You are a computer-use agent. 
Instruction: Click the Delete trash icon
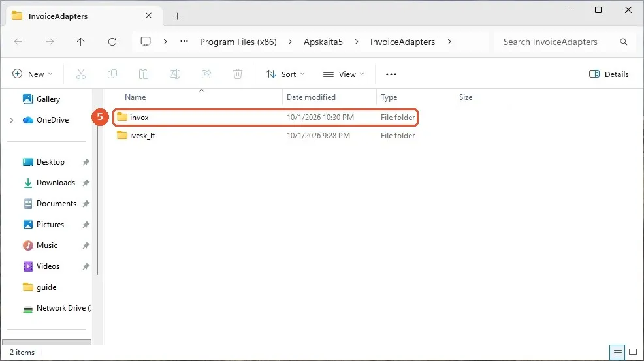tap(237, 74)
